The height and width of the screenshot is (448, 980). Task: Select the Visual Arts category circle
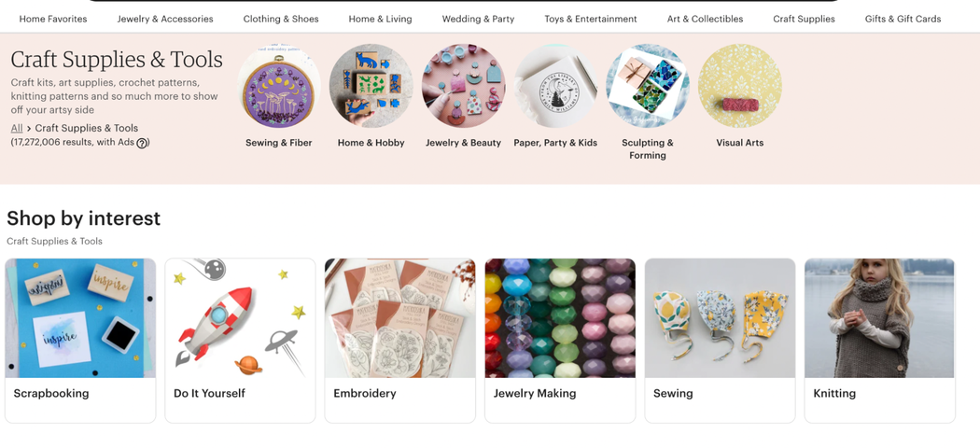coord(740,86)
